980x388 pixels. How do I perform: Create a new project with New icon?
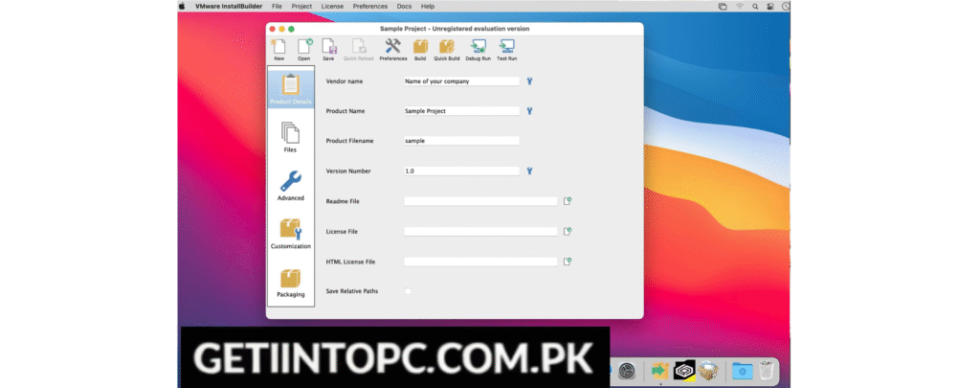tap(278, 50)
